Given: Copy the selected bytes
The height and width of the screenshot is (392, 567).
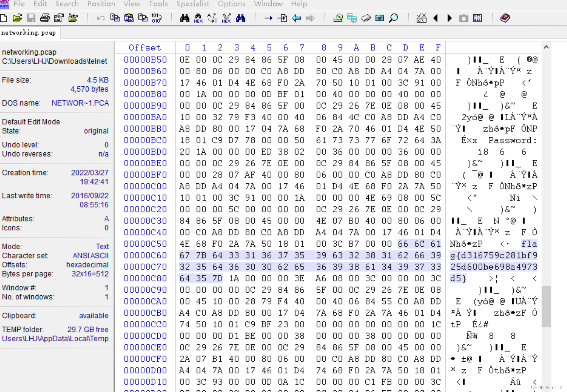Looking at the screenshot, I should [x=116, y=18].
